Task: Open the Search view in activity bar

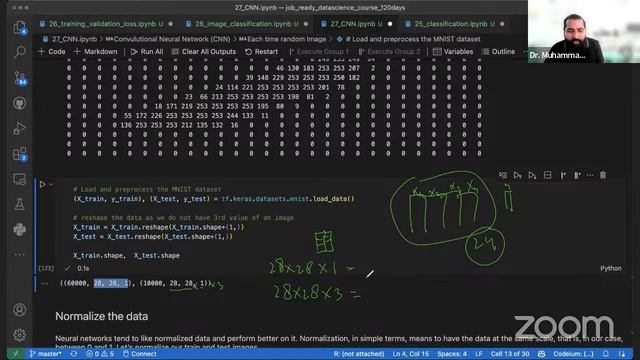Action: point(19,52)
